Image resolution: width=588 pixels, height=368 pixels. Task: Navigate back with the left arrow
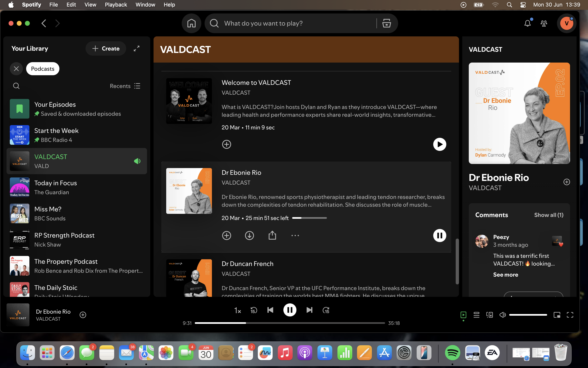tap(44, 23)
